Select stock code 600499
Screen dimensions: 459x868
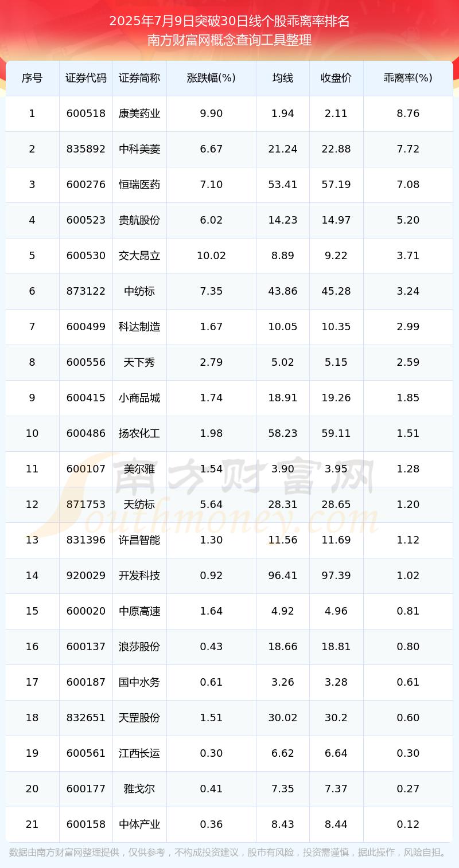[86, 327]
